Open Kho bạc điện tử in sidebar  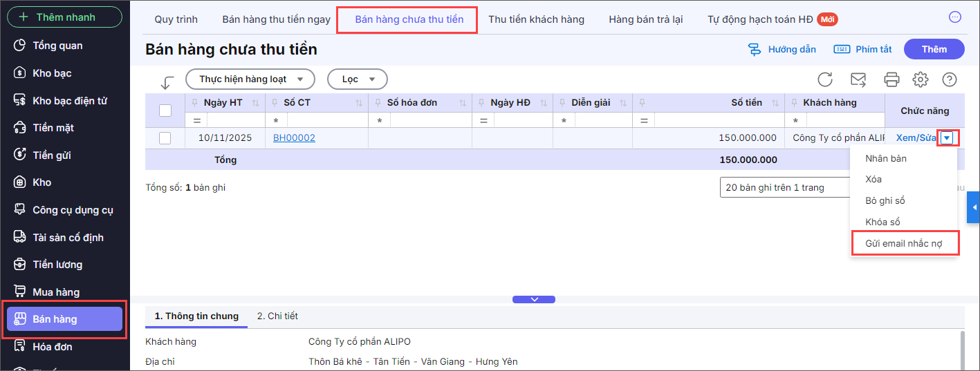click(69, 101)
